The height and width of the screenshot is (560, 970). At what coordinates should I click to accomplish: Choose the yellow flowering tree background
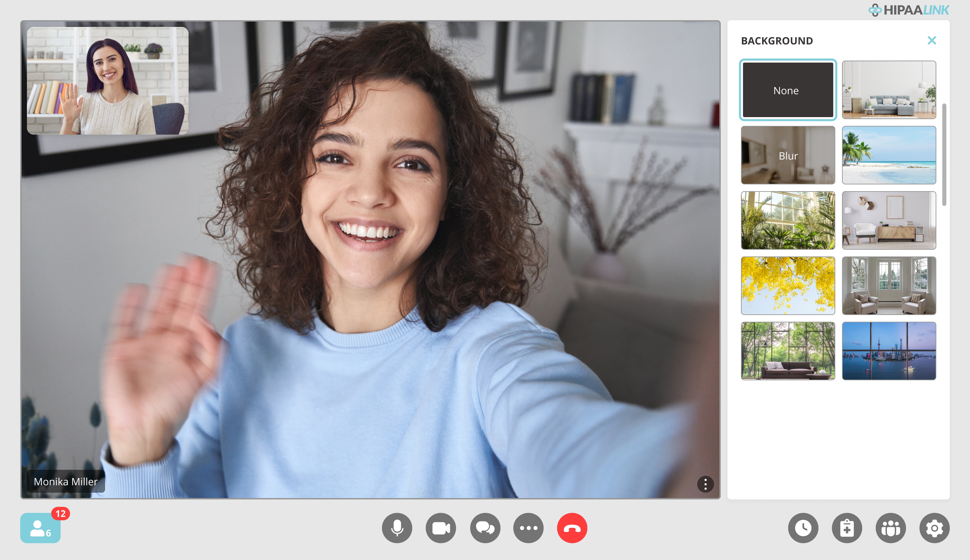[788, 286]
